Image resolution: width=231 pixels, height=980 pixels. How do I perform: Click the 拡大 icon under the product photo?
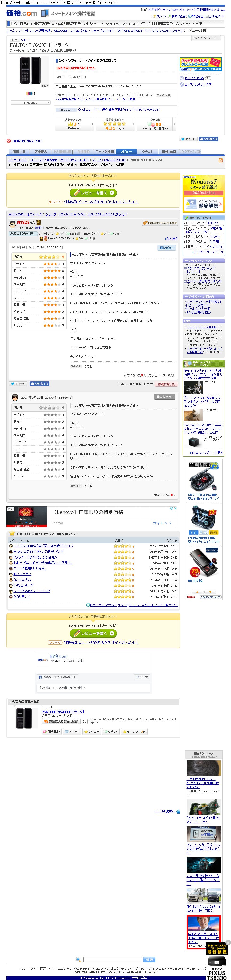(x=45, y=86)
